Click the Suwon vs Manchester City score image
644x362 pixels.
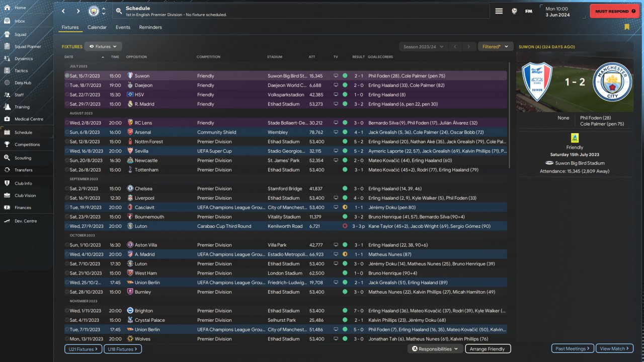coord(575,82)
